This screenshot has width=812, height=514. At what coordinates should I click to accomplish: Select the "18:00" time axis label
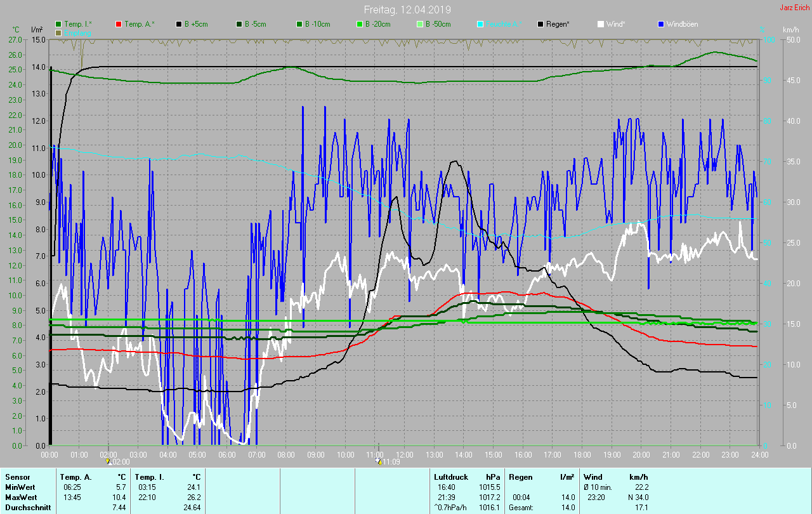click(582, 454)
